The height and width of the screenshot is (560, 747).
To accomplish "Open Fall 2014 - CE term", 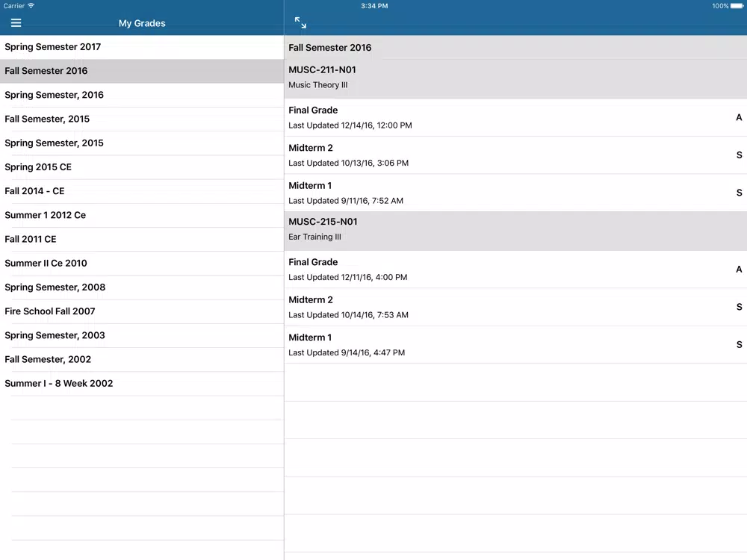I will [142, 191].
